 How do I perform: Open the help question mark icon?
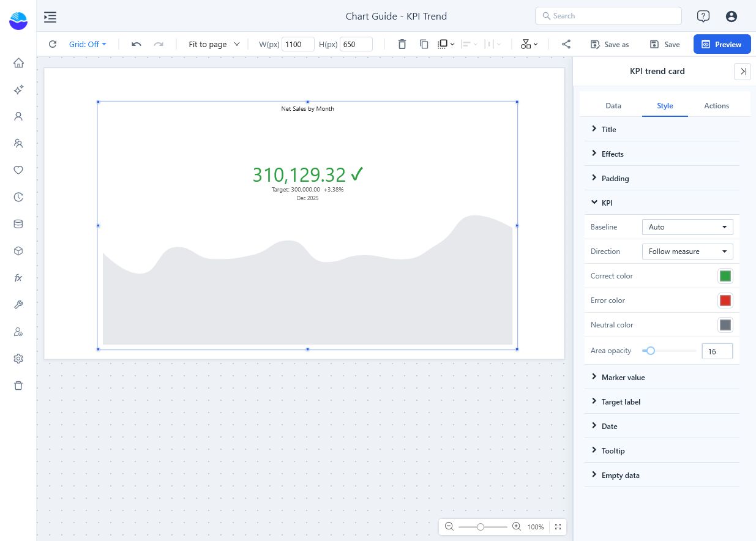click(x=703, y=17)
